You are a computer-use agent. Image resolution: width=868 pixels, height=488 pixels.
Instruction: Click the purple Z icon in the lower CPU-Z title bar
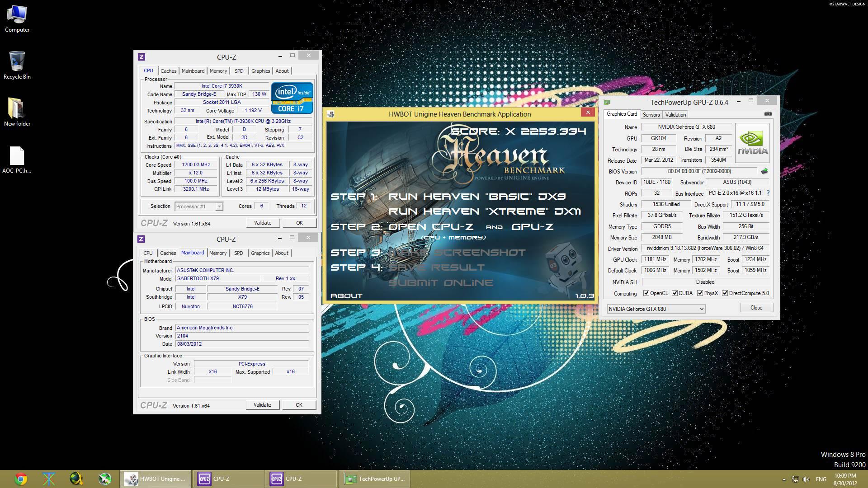[141, 239]
